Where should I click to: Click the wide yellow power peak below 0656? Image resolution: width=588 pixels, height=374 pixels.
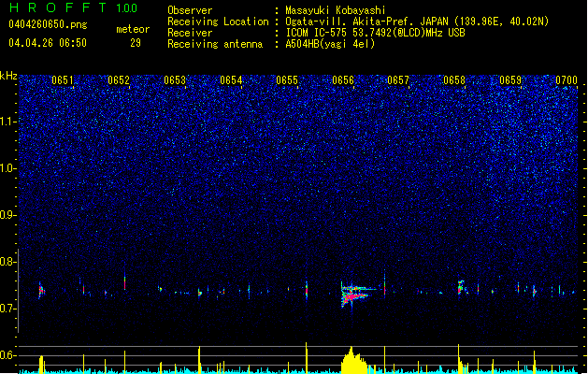coord(353,361)
